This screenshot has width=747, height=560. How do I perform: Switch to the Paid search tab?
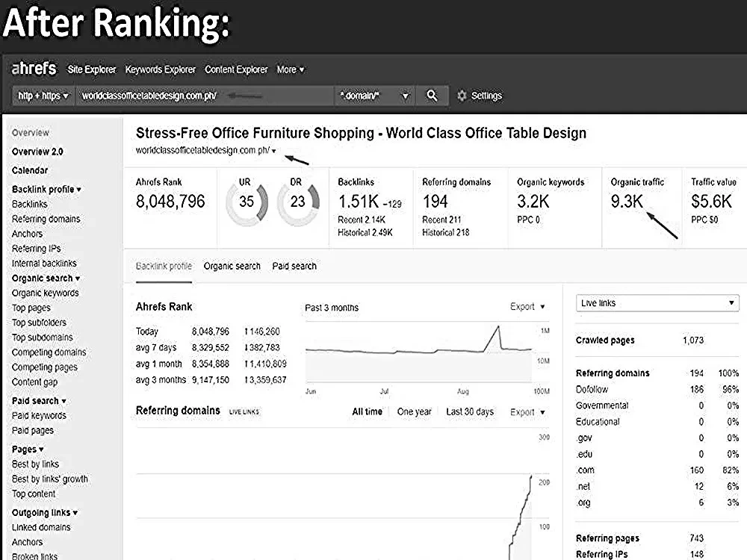coord(294,267)
